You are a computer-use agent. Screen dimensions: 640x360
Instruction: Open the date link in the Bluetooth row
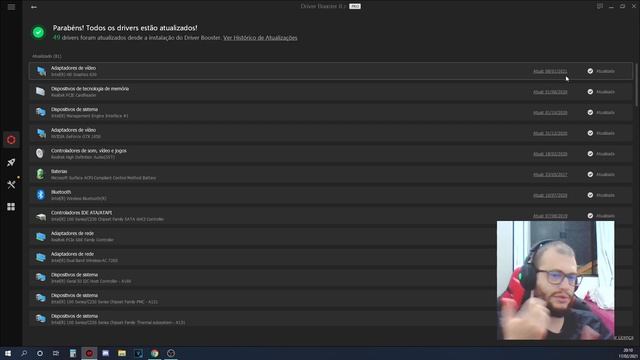pyautogui.click(x=550, y=195)
